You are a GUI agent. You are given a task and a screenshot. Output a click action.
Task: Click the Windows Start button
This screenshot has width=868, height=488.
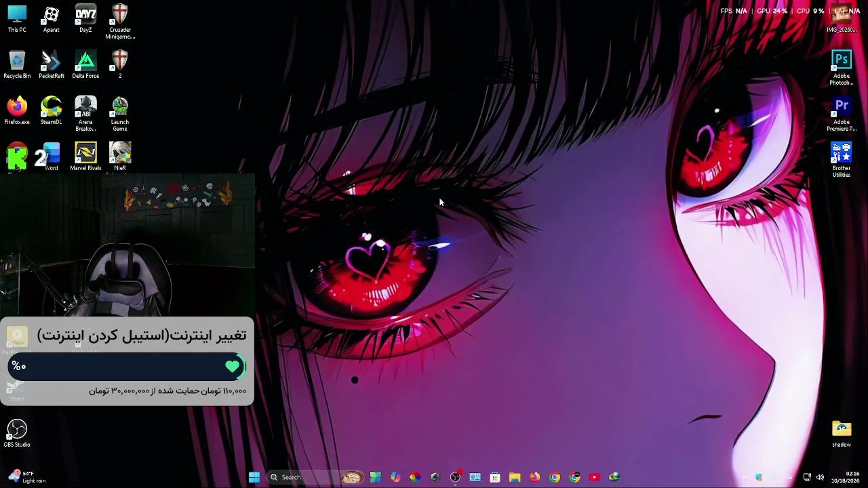(254, 477)
